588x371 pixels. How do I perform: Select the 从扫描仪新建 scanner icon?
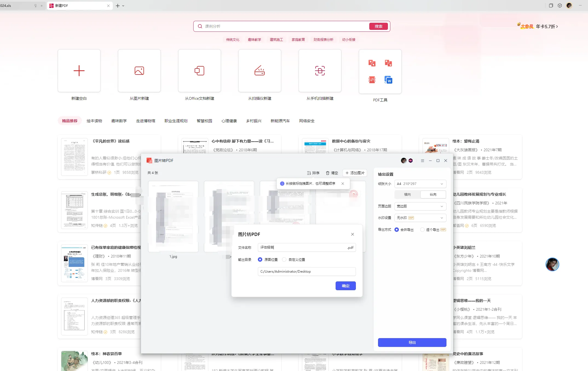click(260, 71)
